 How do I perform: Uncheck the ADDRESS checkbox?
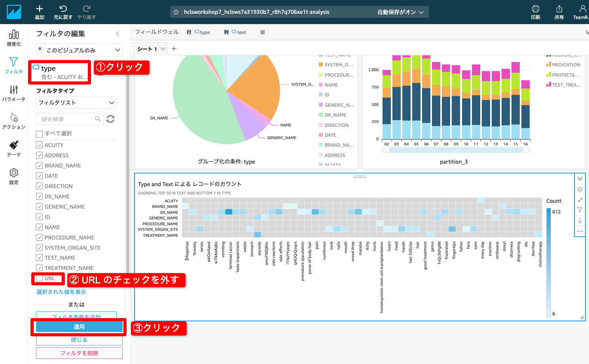point(39,155)
